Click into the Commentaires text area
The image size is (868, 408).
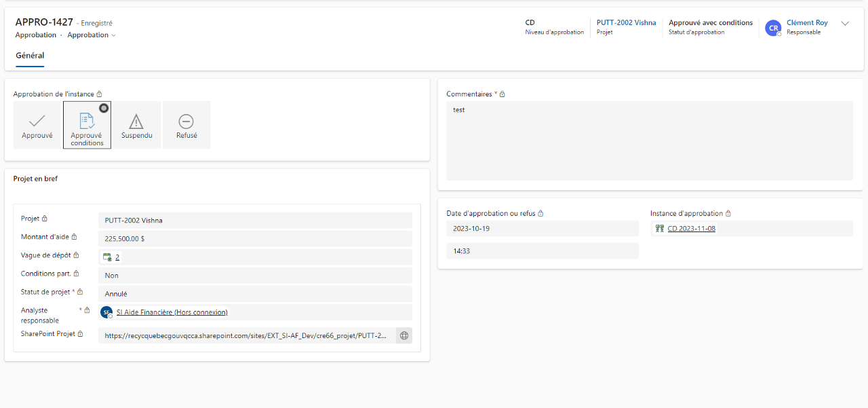click(x=650, y=141)
